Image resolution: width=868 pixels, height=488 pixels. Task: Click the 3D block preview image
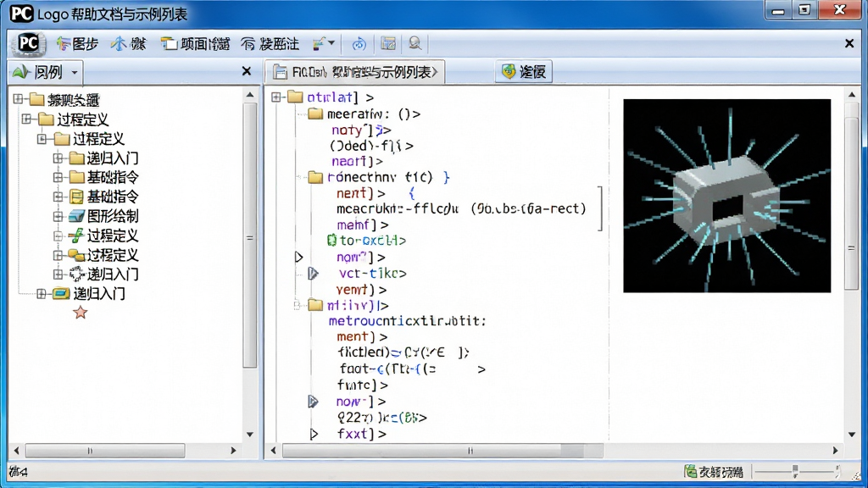pyautogui.click(x=726, y=196)
